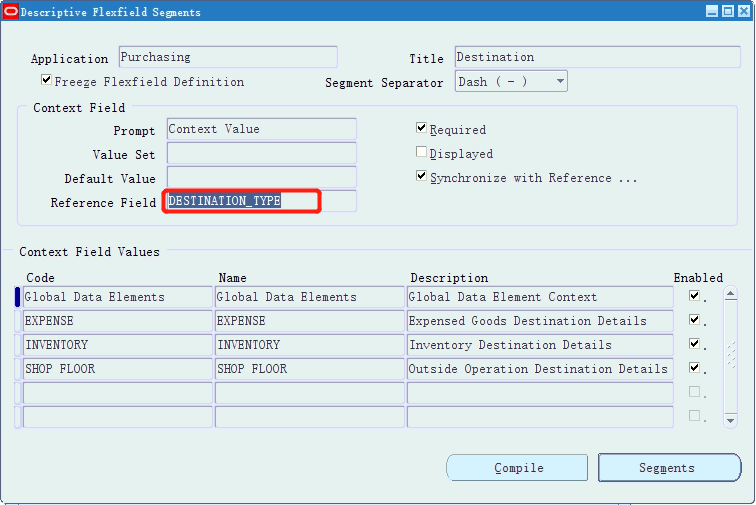Viewport: 756px width, 505px height.
Task: Toggle Enabled checkbox for SHOP FLOOR row
Action: click(x=694, y=368)
